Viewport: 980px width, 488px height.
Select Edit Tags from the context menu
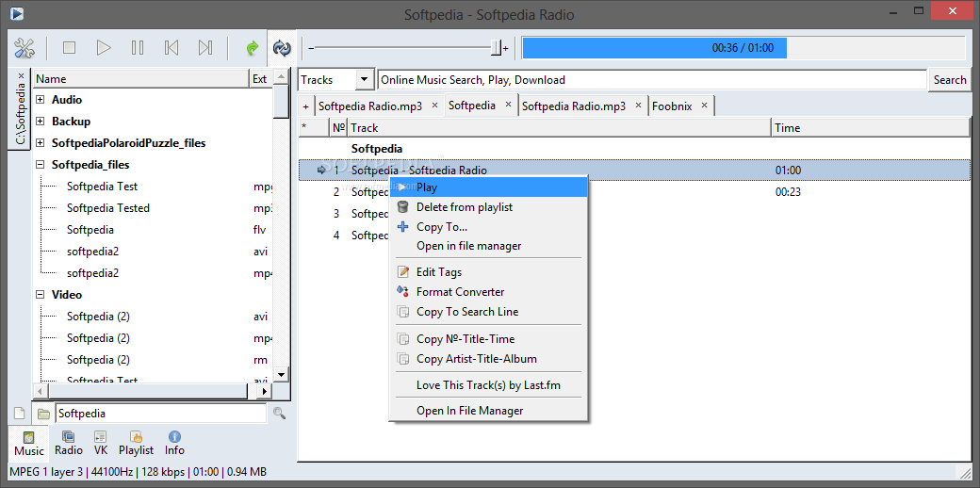488,272
